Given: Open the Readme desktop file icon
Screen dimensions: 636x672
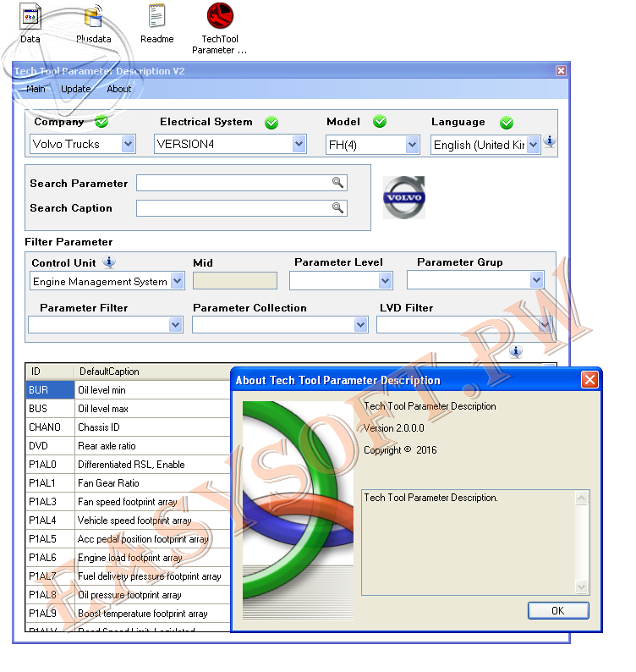Looking at the screenshot, I should tap(156, 24).
